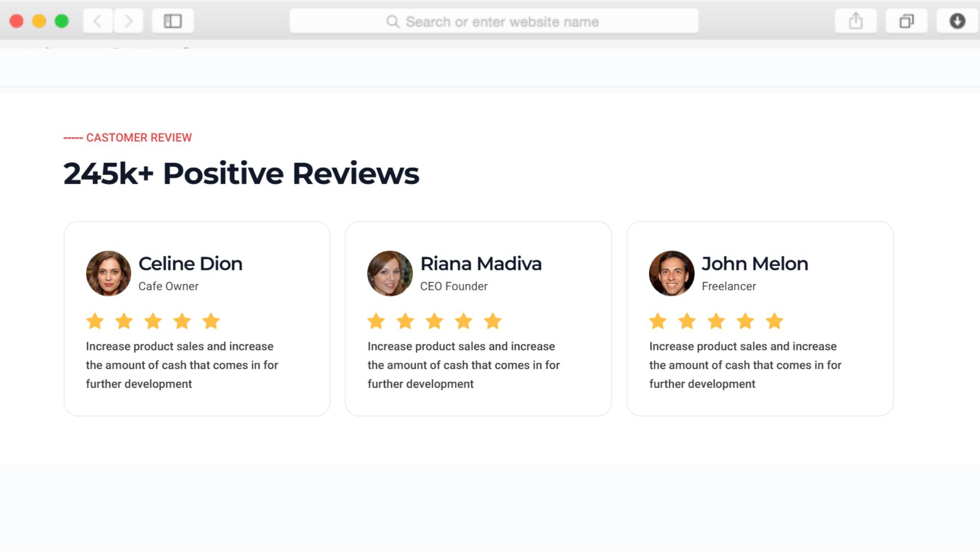This screenshot has width=980, height=551.
Task: Click the browser back arrow
Action: [x=97, y=21]
